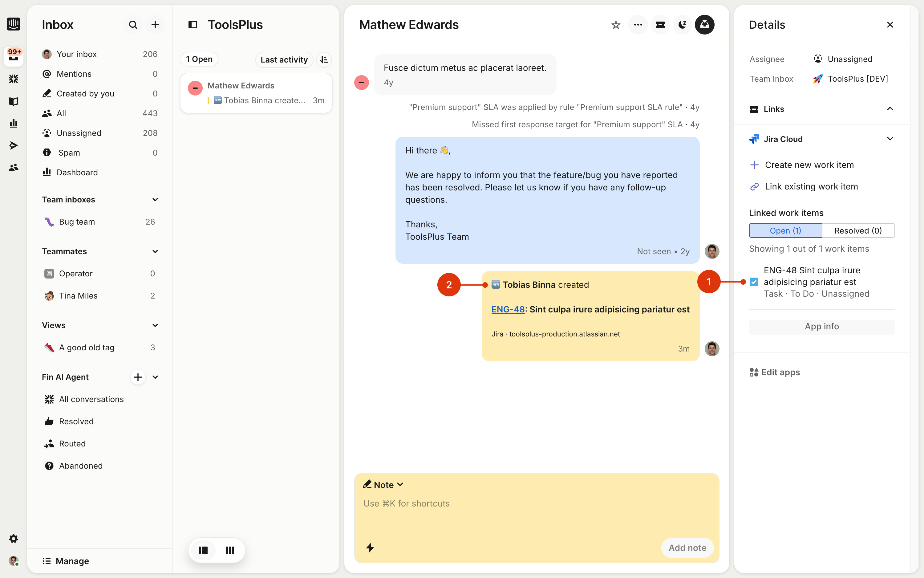Toggle the ENG-48 work item checkbox
Image resolution: width=924 pixels, height=578 pixels.
[754, 282]
